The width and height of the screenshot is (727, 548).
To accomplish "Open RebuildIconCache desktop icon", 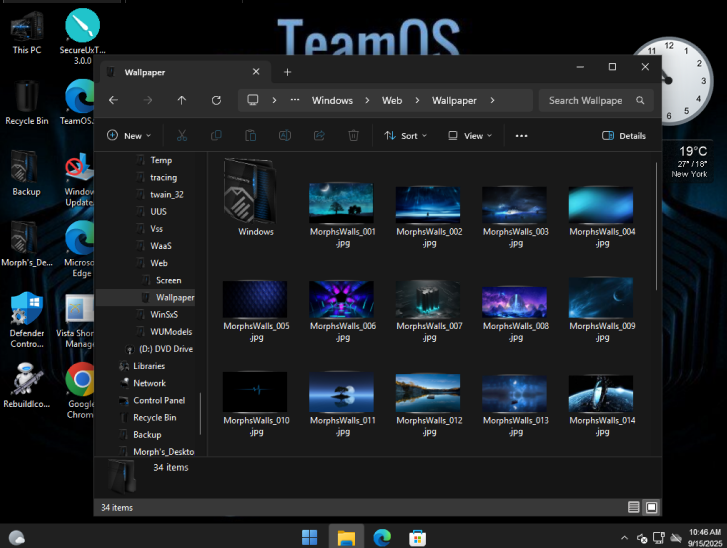I will tap(27, 386).
